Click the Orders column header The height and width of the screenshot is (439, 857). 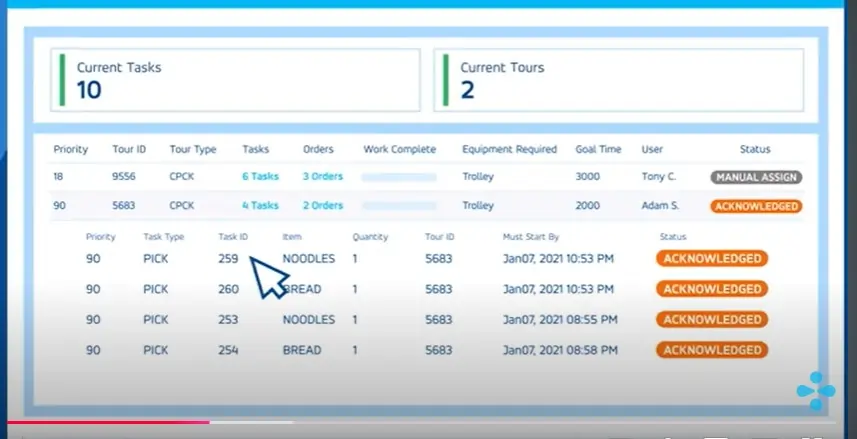click(x=318, y=149)
